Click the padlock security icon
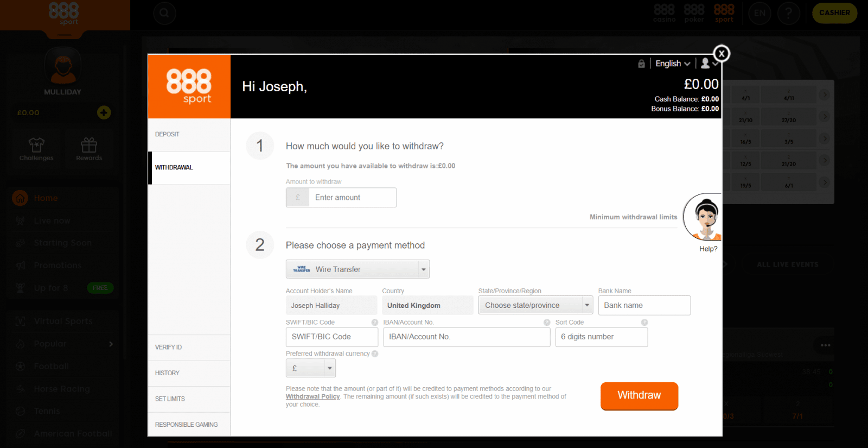Viewport: 868px width, 448px height. (x=641, y=64)
